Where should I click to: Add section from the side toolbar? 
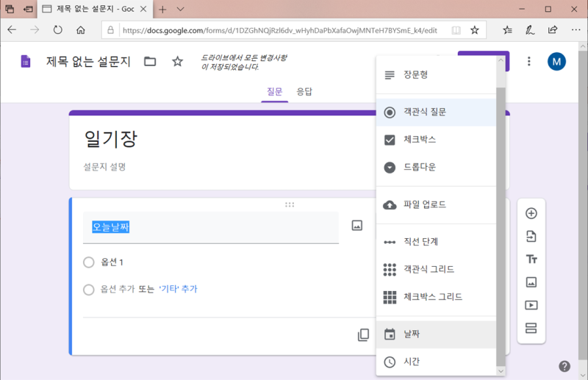pos(531,329)
